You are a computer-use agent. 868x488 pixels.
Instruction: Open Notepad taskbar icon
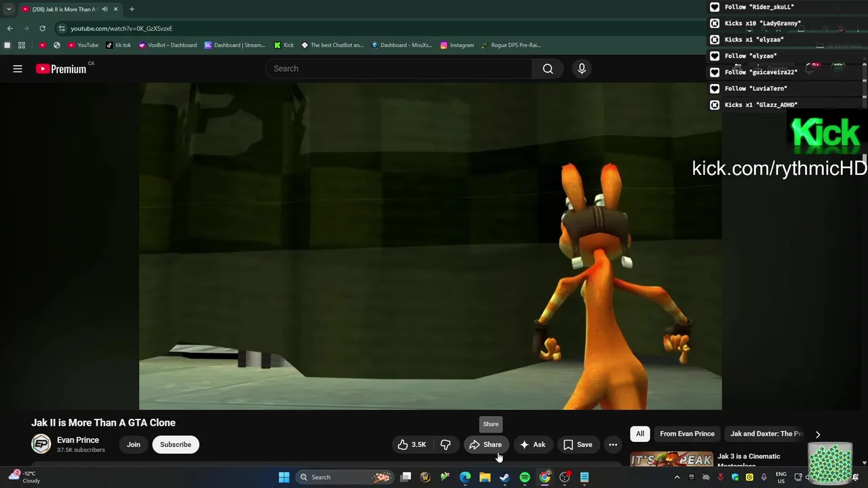point(584,477)
